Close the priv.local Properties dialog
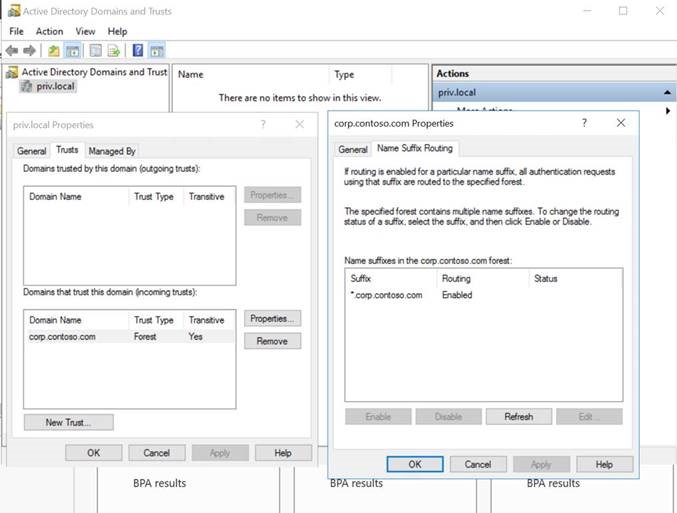This screenshot has width=677, height=513. [300, 124]
